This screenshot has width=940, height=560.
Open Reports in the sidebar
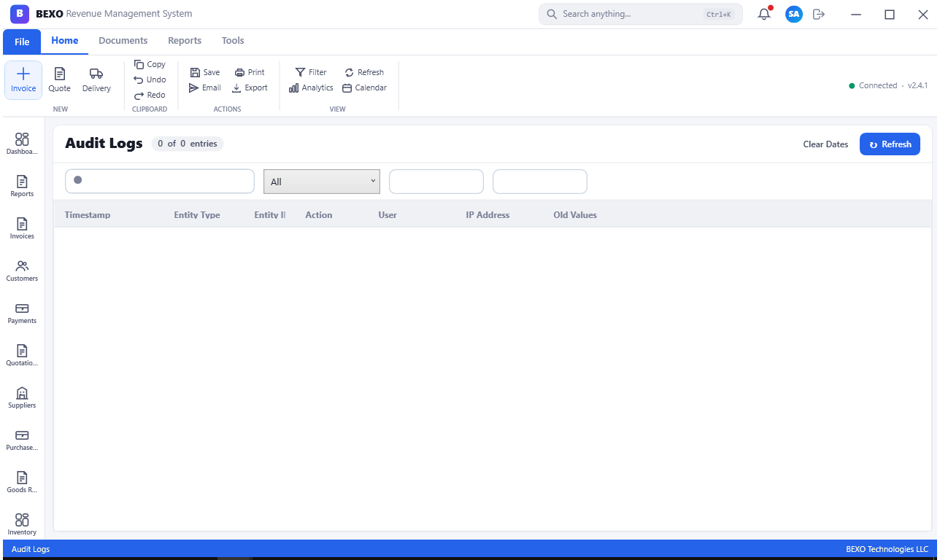tap(22, 186)
